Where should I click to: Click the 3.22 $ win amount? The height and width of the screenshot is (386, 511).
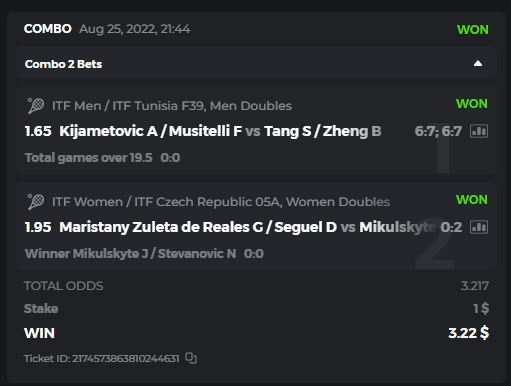click(469, 333)
